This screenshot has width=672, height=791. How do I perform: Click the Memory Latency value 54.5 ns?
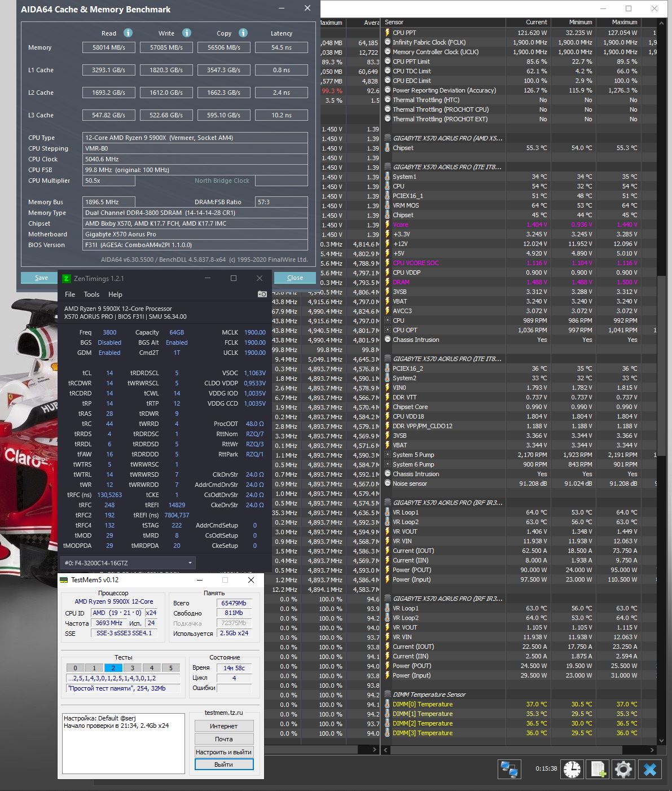[281, 47]
